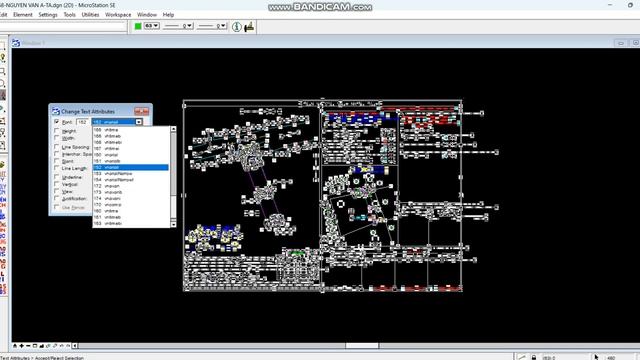Open the Settings menu
The width and height of the screenshot is (640, 360).
click(48, 15)
